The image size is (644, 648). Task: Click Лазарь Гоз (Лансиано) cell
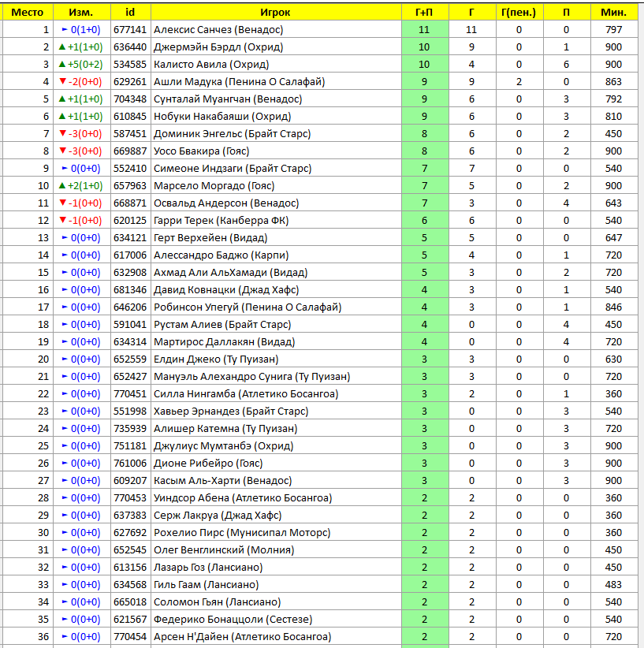pyautogui.click(x=276, y=568)
